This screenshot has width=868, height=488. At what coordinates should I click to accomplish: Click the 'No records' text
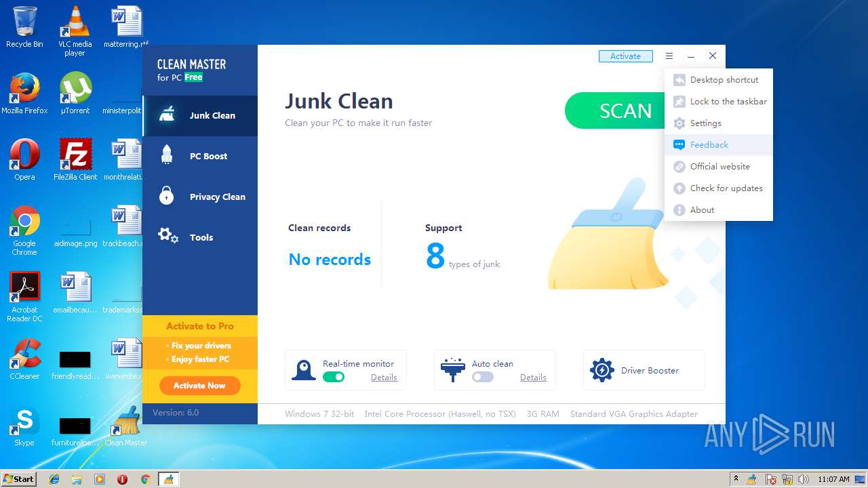click(x=330, y=260)
